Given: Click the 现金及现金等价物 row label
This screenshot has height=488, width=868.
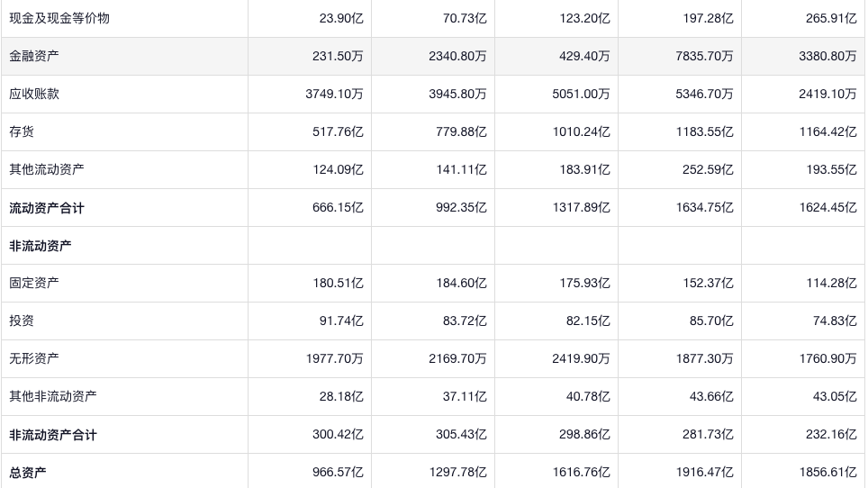Looking at the screenshot, I should tap(59, 18).
